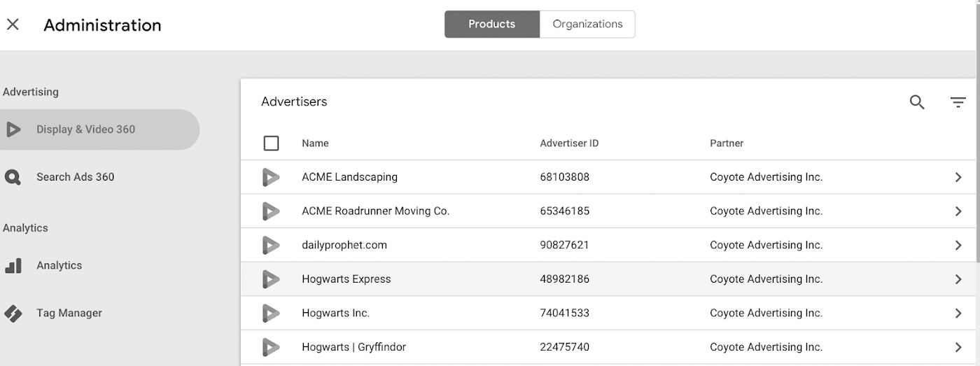This screenshot has width=980, height=366.
Task: Open the ACME Roadrunner Moving Co. advertiser
Action: pyautogui.click(x=375, y=211)
